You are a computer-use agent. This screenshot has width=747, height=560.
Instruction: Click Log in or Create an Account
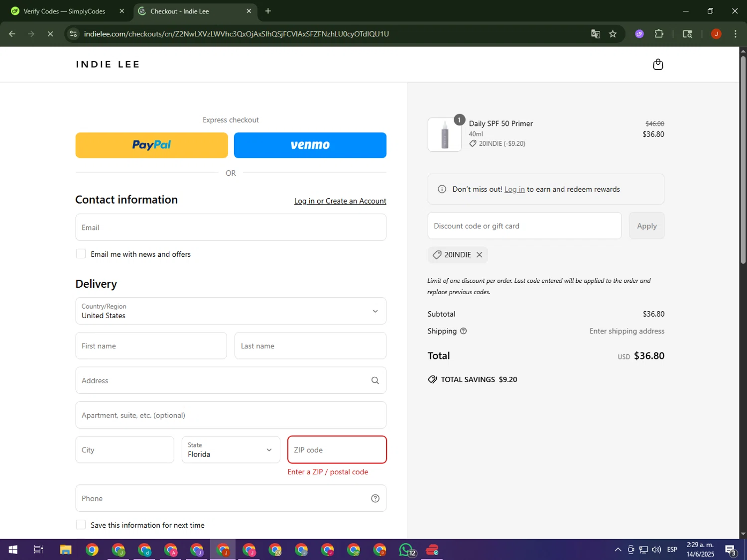coord(340,201)
